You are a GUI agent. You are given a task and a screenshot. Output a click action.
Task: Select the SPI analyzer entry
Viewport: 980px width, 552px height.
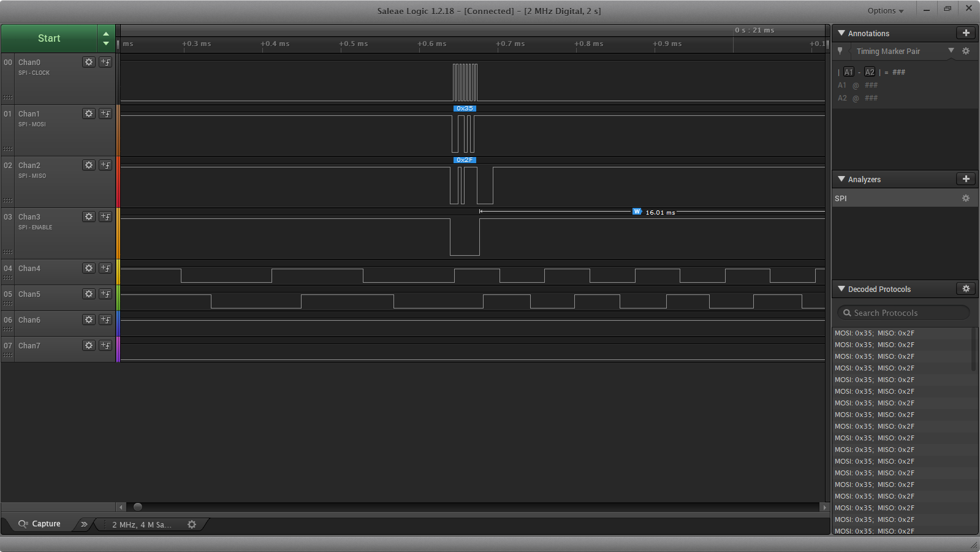tap(905, 198)
